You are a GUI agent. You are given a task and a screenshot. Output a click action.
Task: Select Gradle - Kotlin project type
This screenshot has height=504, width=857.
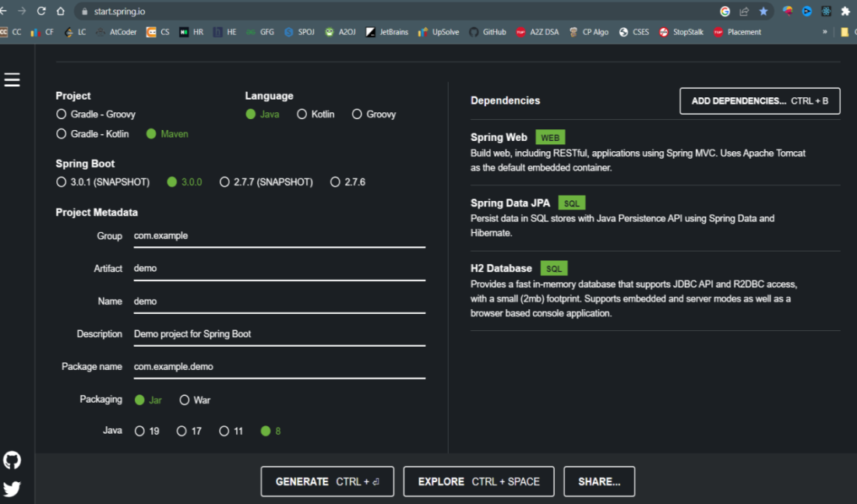(93, 134)
